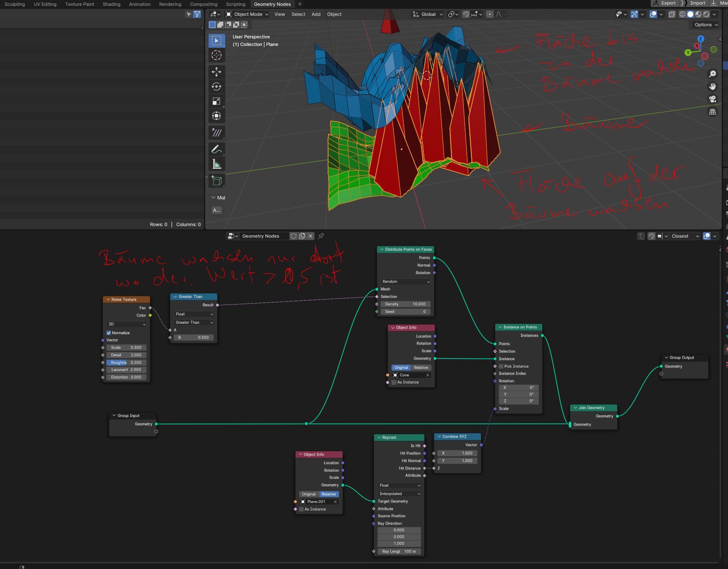The height and width of the screenshot is (569, 728).
Task: Pin the Geometry Nodes tree
Action: click(x=321, y=236)
